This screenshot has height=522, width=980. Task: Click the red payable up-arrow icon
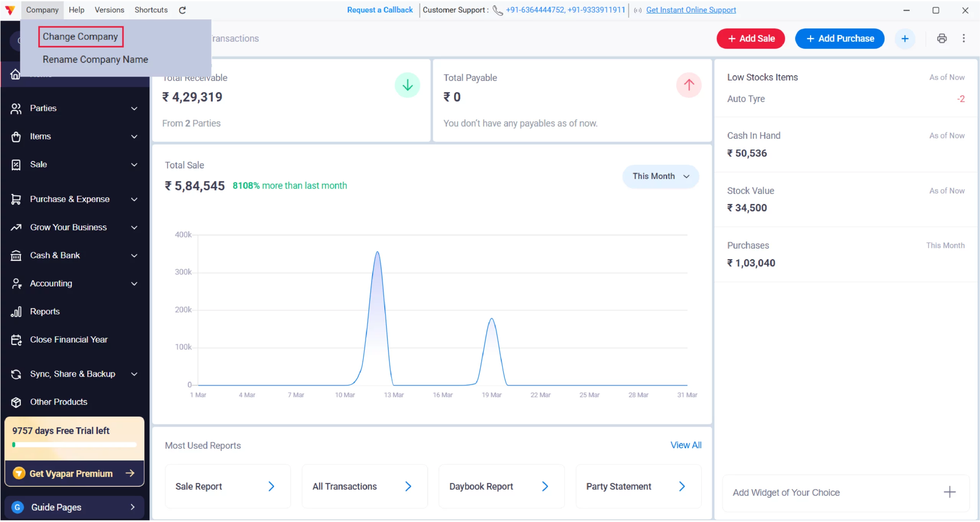[x=689, y=85]
